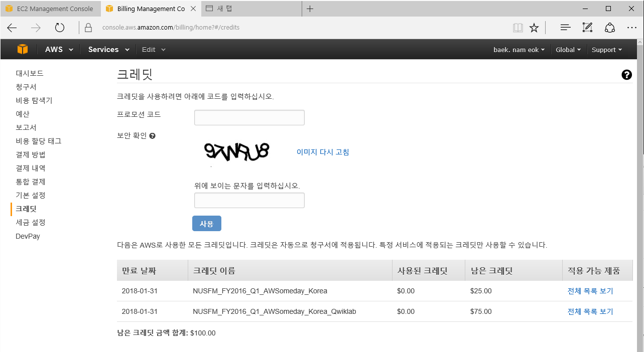
Task: Refresh the current page
Action: (60, 28)
